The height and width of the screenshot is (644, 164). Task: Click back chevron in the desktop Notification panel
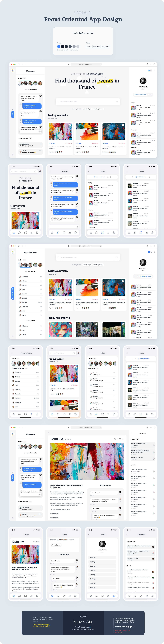[x=131, y=433]
